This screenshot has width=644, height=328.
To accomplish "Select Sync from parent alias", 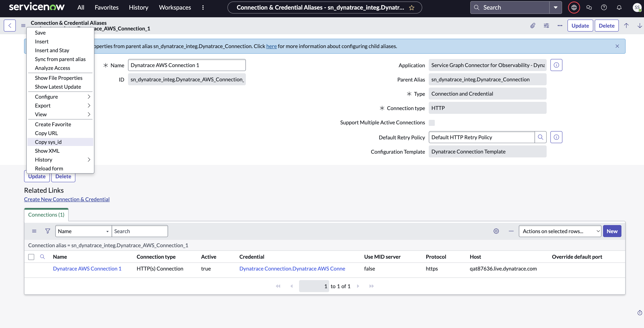I will 60,59.
